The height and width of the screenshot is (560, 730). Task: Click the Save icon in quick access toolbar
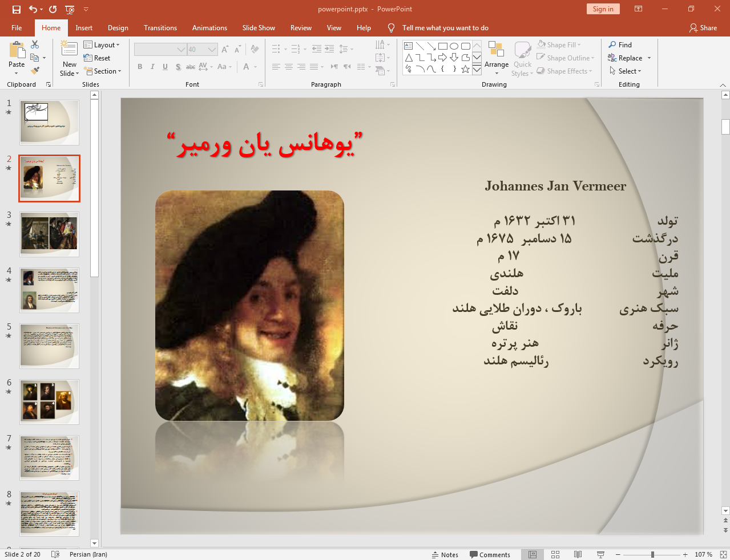click(16, 9)
